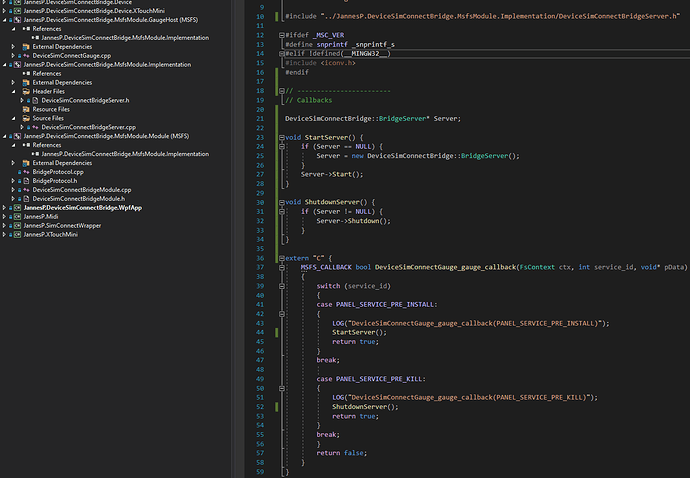Expand the DeviceSimConnectBridgeServer.h node
Viewport: 690px width, 478px height.
pyautogui.click(x=22, y=100)
